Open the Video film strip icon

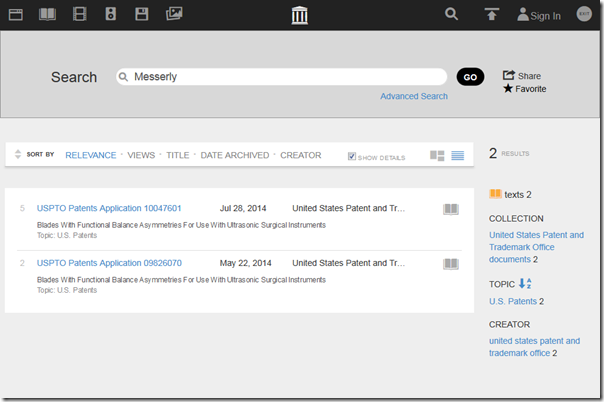pyautogui.click(x=79, y=14)
